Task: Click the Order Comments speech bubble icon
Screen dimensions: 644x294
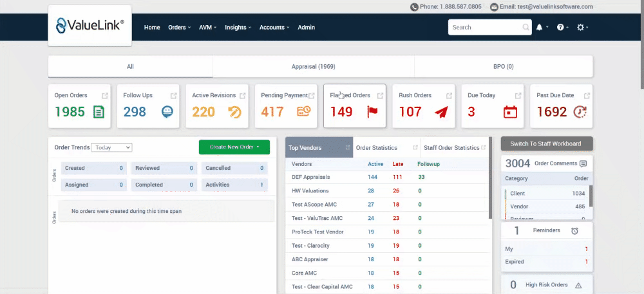Action: coord(583,163)
